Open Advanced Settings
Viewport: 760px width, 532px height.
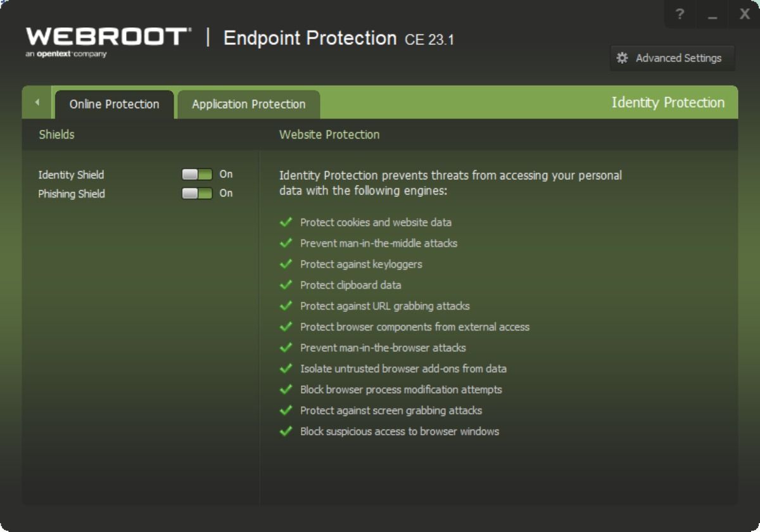[x=672, y=58]
